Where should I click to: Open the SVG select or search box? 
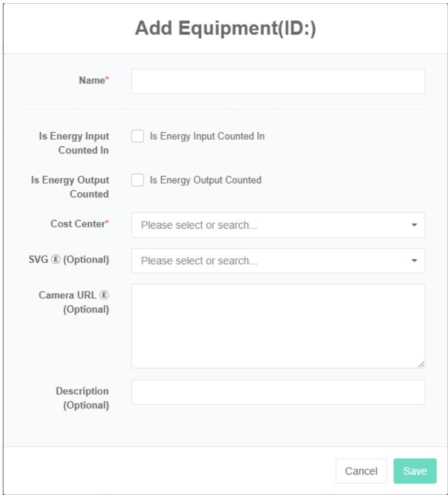click(269, 261)
